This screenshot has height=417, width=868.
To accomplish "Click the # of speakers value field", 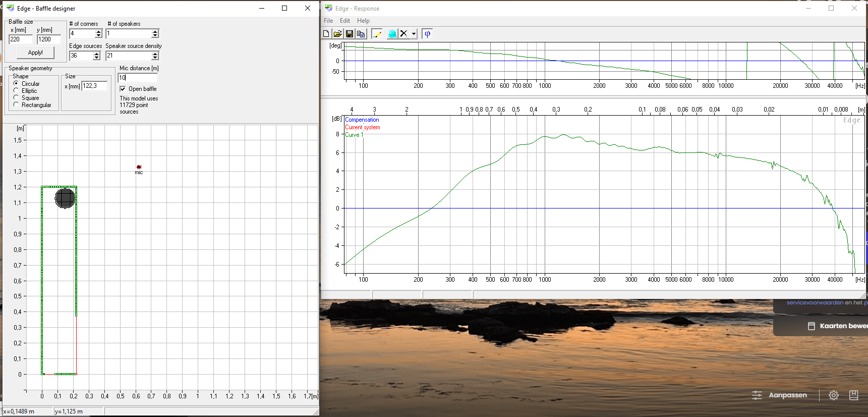I will 129,33.
